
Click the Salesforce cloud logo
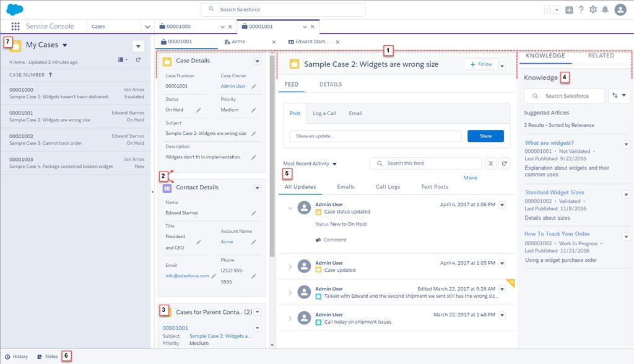click(x=15, y=9)
